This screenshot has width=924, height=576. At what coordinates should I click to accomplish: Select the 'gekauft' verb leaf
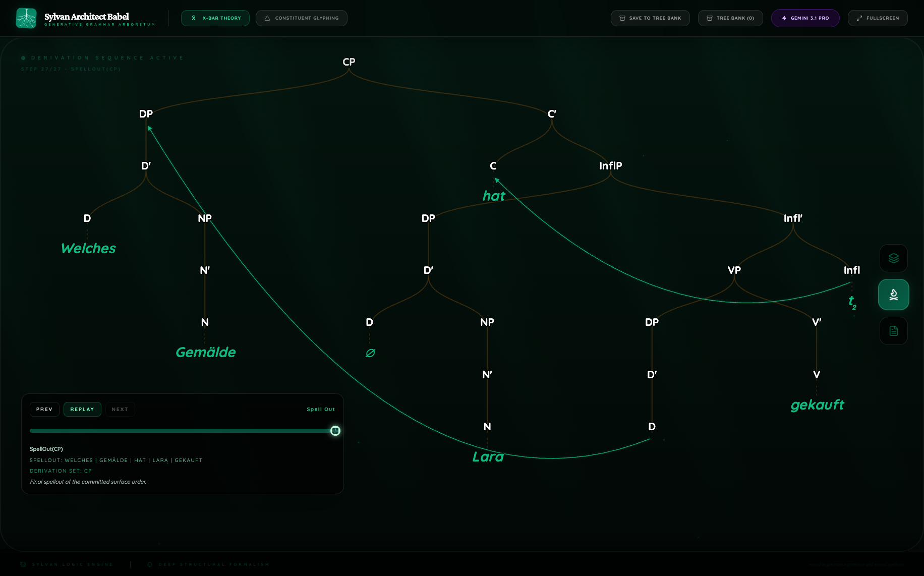coord(817,405)
